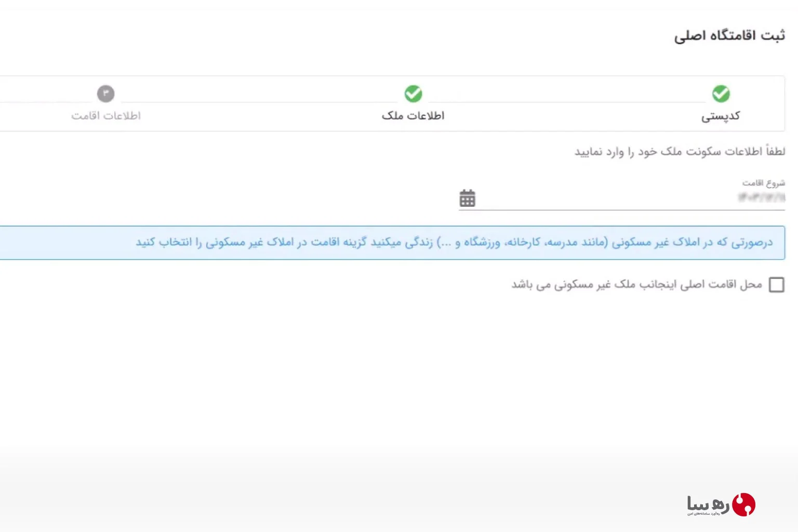Screen dimensions: 798x532
Task: Click the شروع اقامت field label
Action: pyautogui.click(x=763, y=183)
